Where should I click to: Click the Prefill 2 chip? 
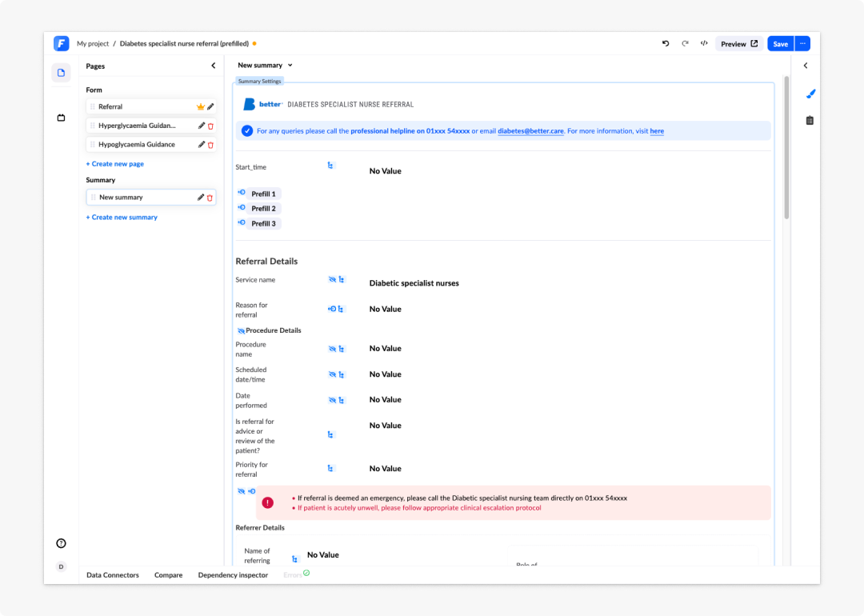tap(263, 208)
